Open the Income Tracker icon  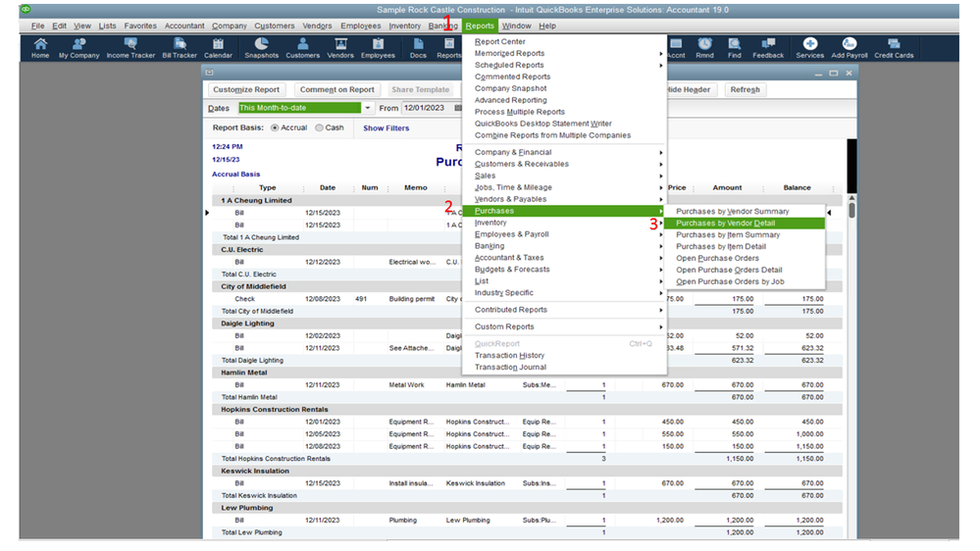coord(130,48)
